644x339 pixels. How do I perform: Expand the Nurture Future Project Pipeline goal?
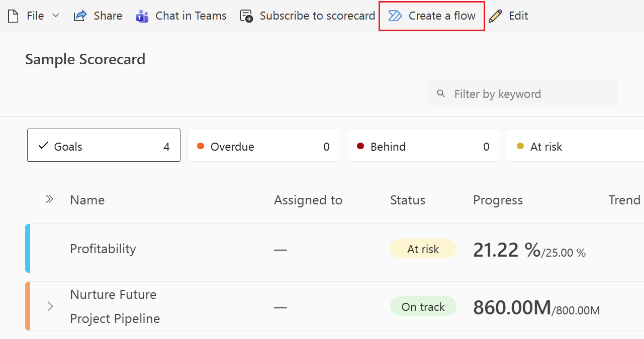tap(50, 306)
